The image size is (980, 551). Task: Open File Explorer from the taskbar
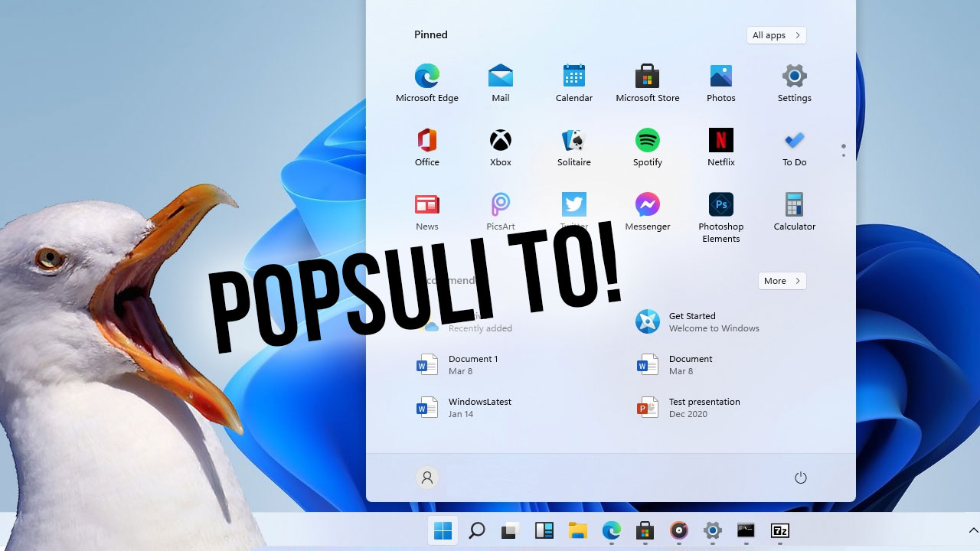(x=577, y=530)
